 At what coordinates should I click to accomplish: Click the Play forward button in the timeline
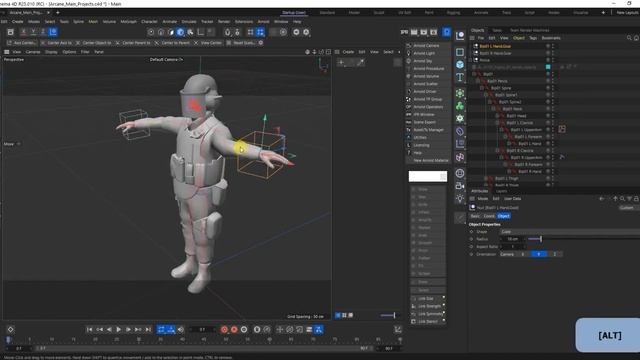[118, 329]
